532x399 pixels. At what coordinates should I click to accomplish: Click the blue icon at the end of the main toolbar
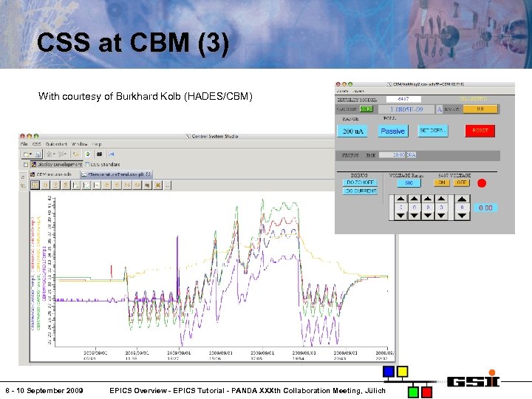pos(112,154)
